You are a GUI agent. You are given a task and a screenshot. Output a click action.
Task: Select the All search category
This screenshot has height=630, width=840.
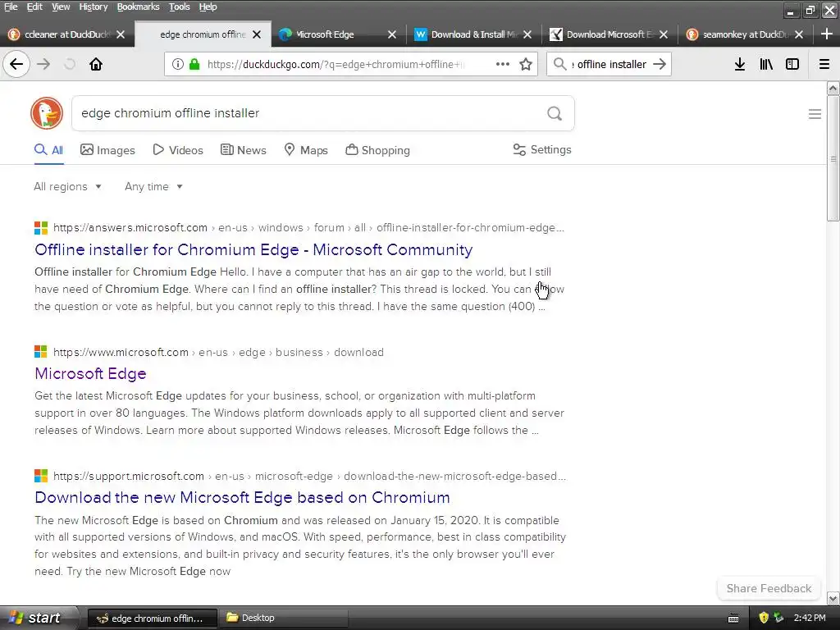(x=48, y=150)
